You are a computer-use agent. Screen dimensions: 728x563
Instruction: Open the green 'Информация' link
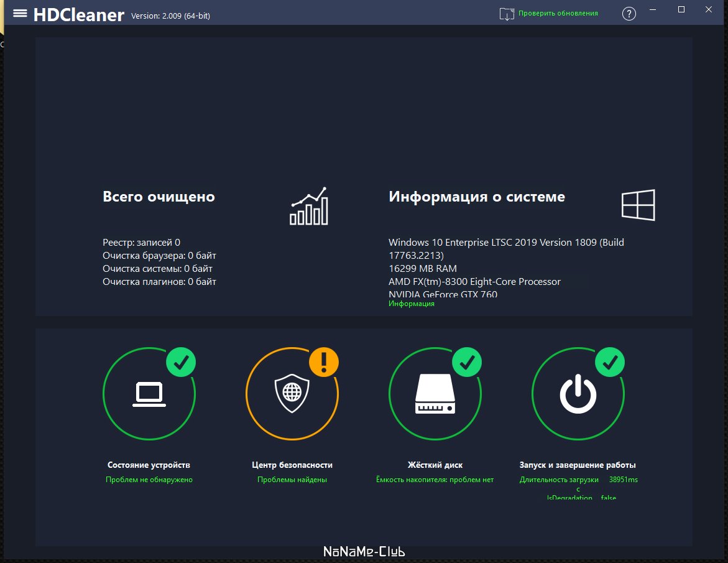click(412, 304)
